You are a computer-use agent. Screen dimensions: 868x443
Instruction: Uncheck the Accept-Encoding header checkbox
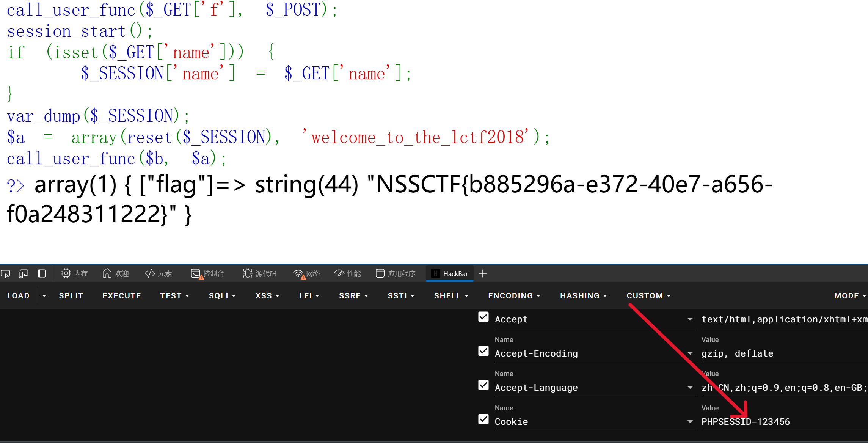click(x=483, y=351)
